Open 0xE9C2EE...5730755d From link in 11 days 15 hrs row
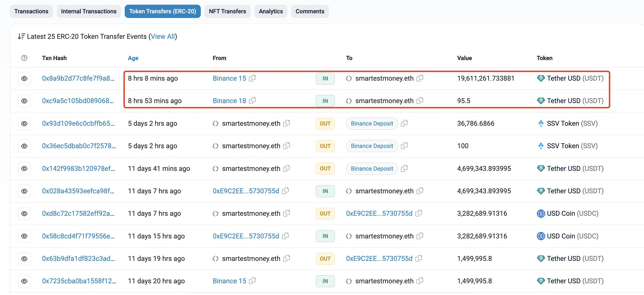 coord(246,236)
